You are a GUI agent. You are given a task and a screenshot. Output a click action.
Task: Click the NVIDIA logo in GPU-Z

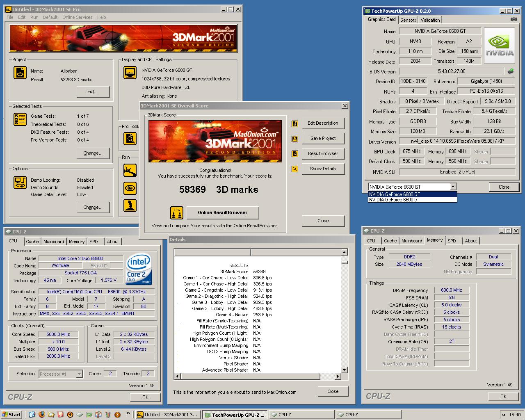click(x=500, y=46)
